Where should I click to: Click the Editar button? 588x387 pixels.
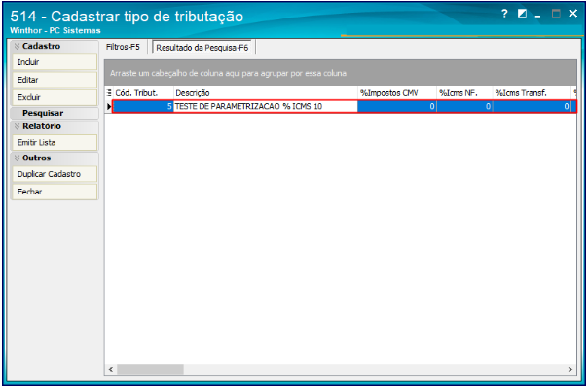pos(55,80)
